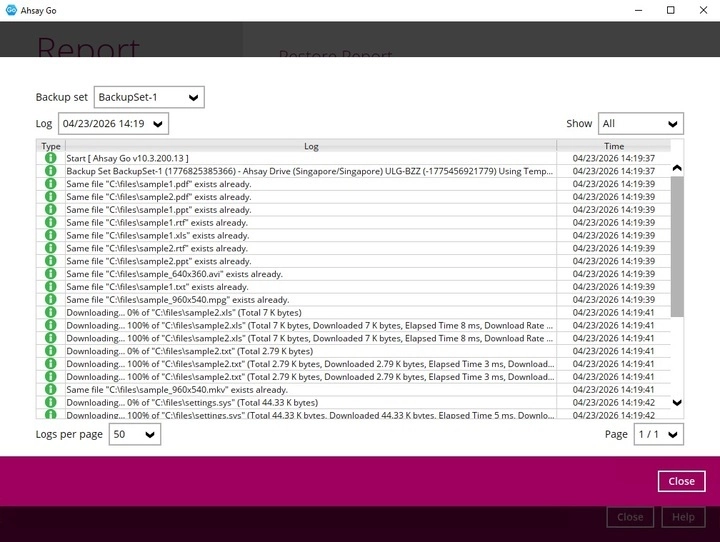
Task: Select log 'Same file C:\files\sample2.ppt exists already'
Action: (x=353, y=261)
